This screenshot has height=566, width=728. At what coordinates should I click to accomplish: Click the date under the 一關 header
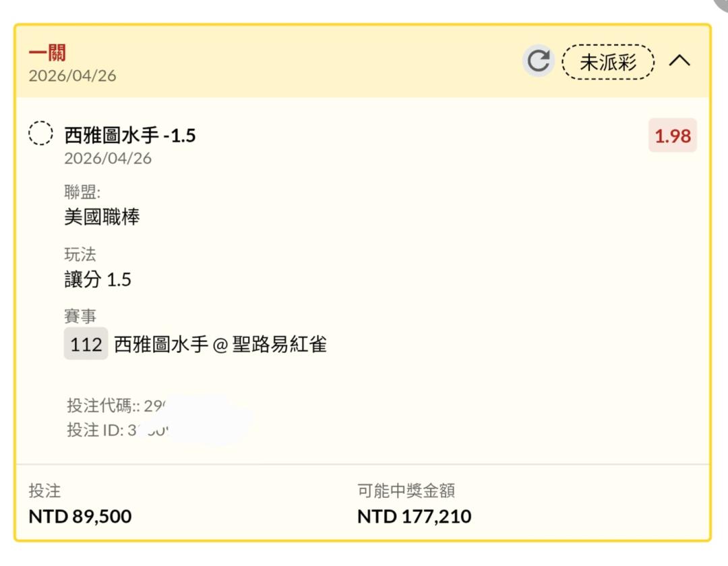point(72,76)
